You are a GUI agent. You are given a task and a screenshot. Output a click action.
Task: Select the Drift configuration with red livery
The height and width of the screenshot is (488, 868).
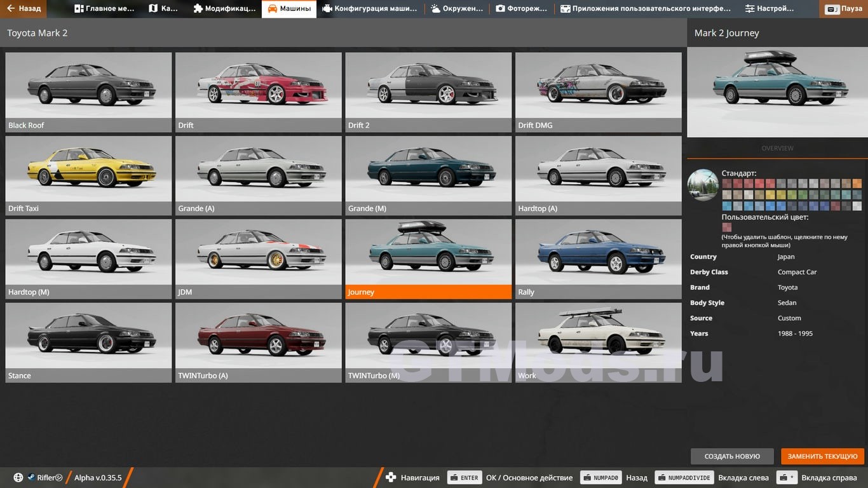(259, 92)
